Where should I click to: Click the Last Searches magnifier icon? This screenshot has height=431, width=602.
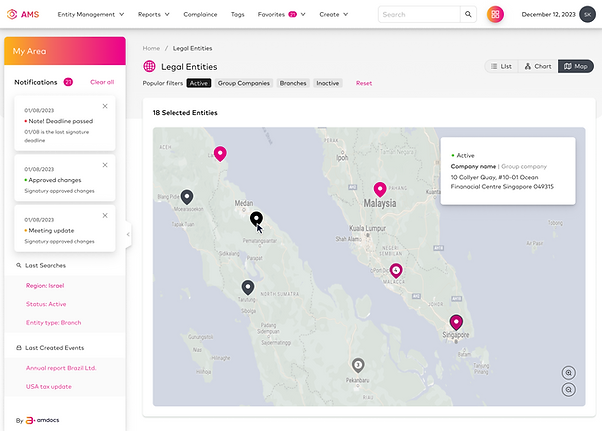[x=18, y=265]
